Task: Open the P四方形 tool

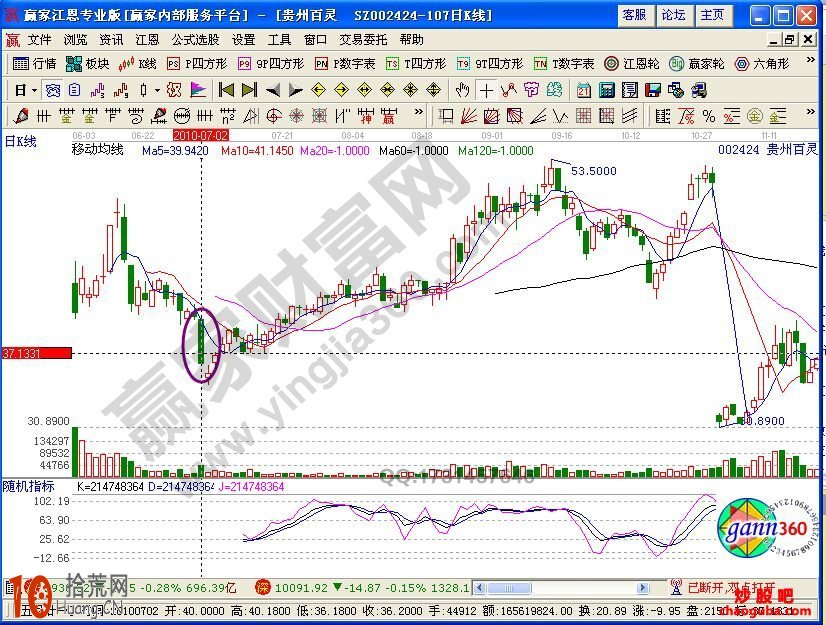Action: (197, 64)
